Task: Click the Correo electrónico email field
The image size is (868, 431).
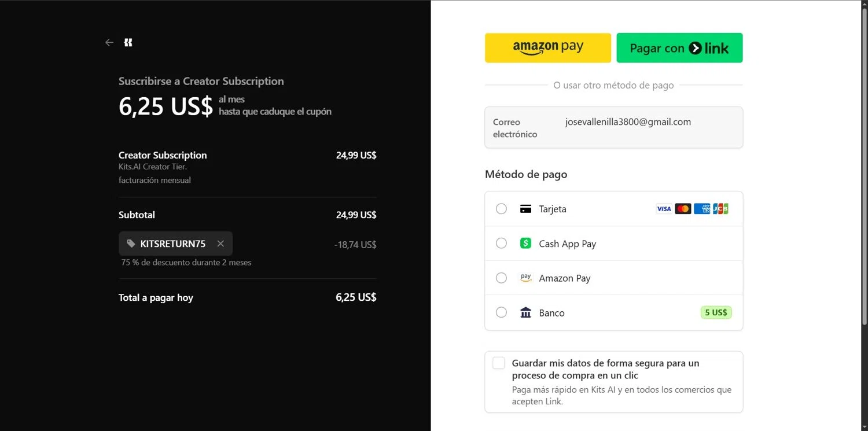Action: click(613, 127)
